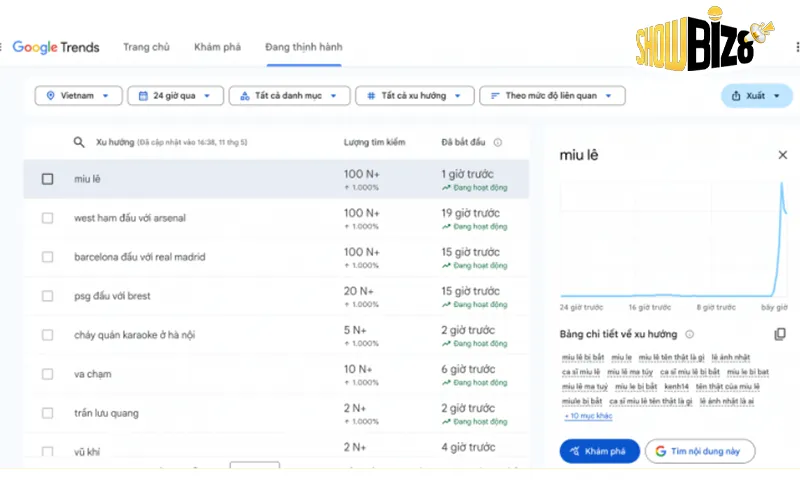Click the export share icon in Xuất button
The image size is (800, 500).
(x=736, y=95)
